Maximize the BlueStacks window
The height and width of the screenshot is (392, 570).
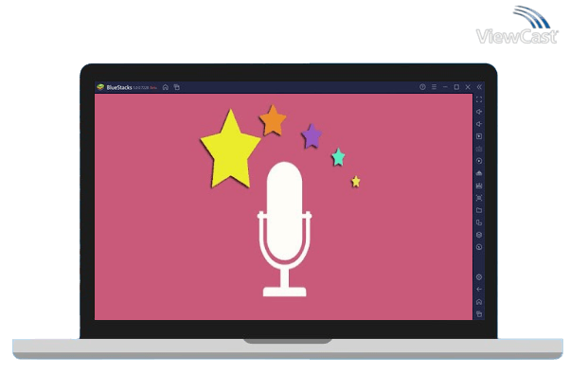coord(456,87)
